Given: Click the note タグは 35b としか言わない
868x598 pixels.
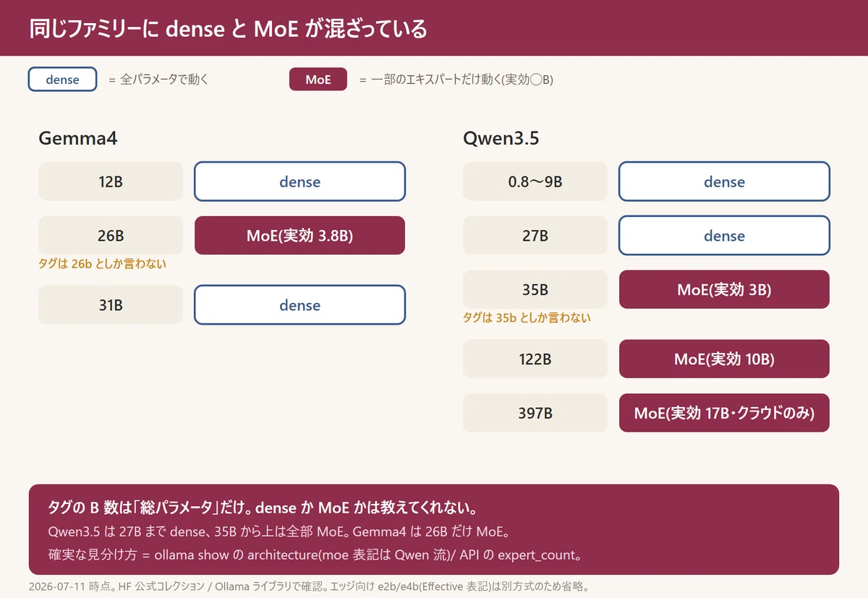Looking at the screenshot, I should tap(527, 317).
